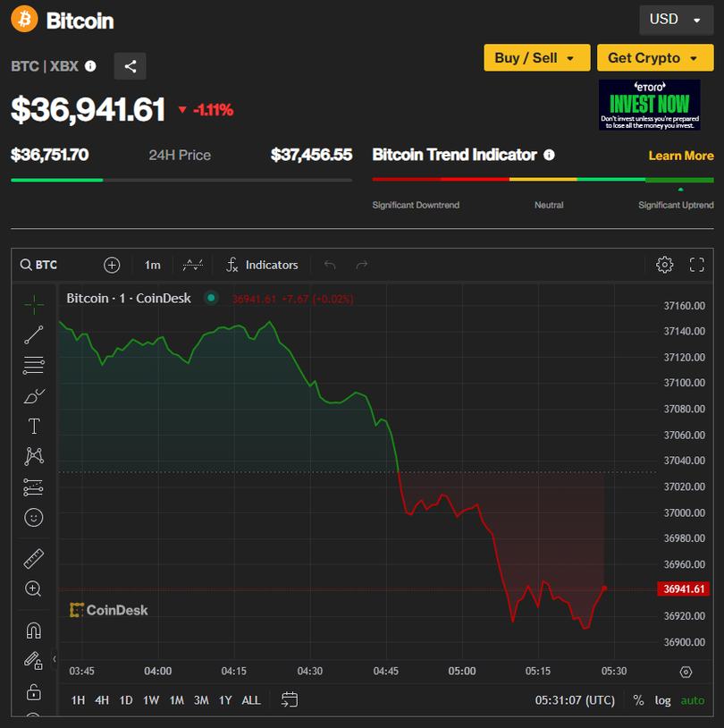Select the text annotation tool
This screenshot has width=724, height=728.
point(34,427)
